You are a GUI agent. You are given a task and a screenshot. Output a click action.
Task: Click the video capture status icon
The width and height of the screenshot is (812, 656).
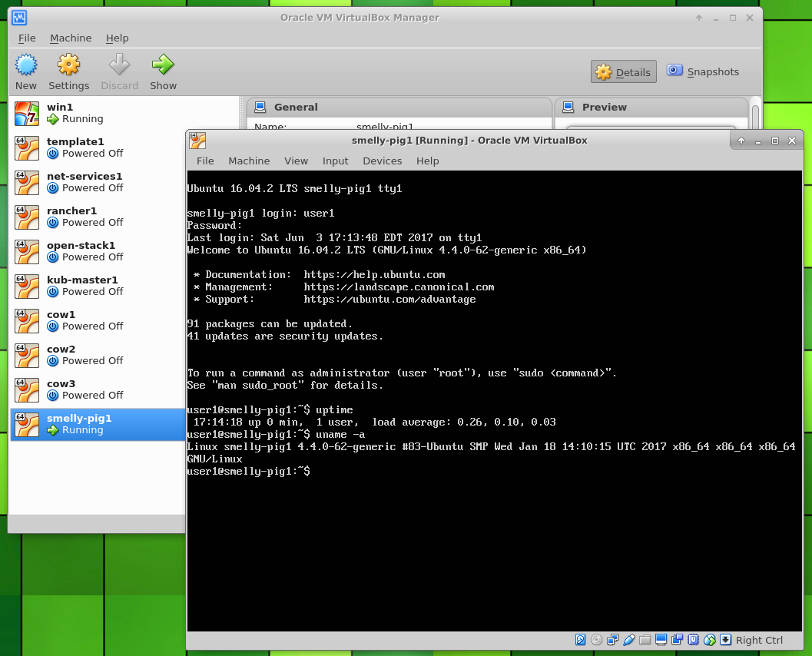tap(677, 640)
